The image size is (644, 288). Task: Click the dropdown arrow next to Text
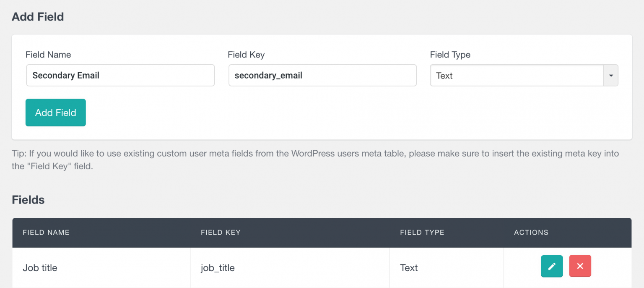612,75
